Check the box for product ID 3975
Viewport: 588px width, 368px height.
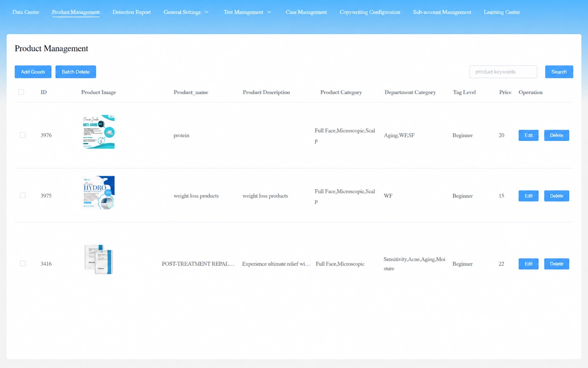23,195
